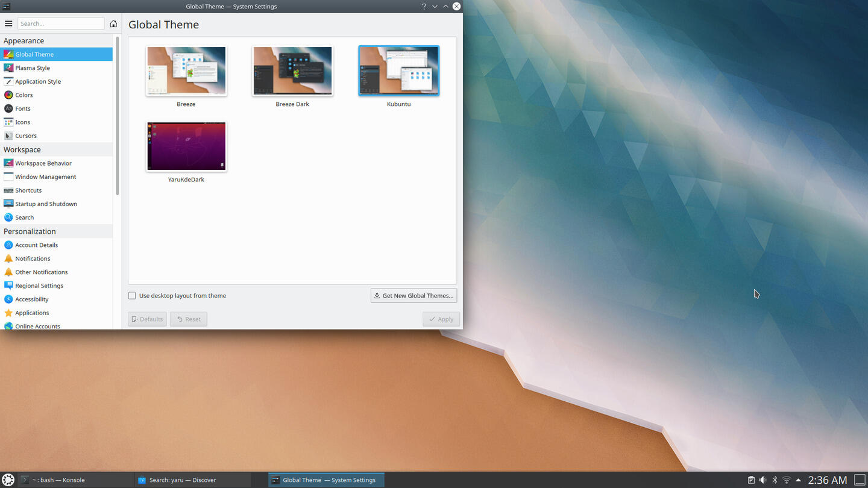Open the Search settings icon
868x488 pixels.
click(8, 217)
